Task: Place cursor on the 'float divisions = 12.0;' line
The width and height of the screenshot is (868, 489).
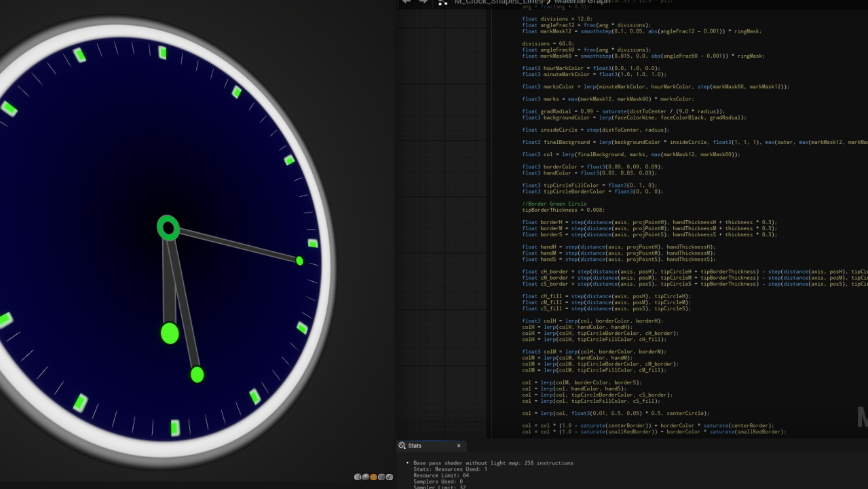Action: tap(556, 18)
